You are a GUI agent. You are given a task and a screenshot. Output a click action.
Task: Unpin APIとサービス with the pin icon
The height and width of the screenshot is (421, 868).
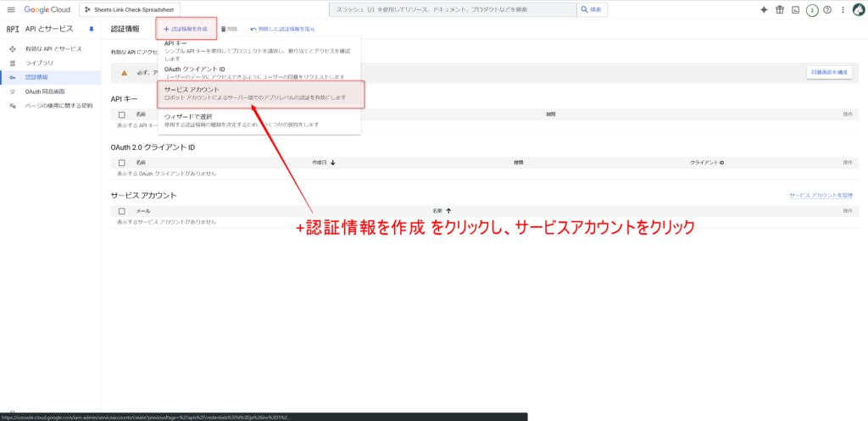[92, 29]
